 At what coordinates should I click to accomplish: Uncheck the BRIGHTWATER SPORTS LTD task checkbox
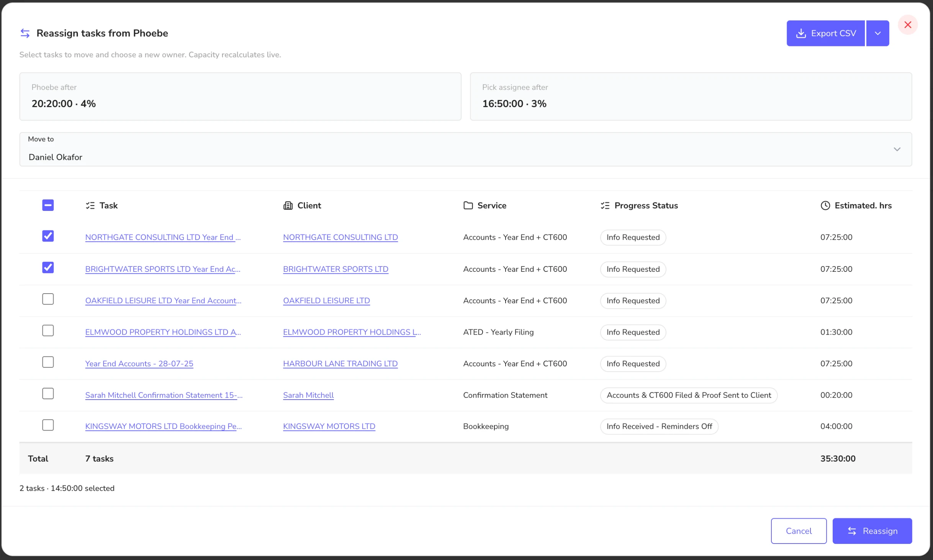pos(48,268)
